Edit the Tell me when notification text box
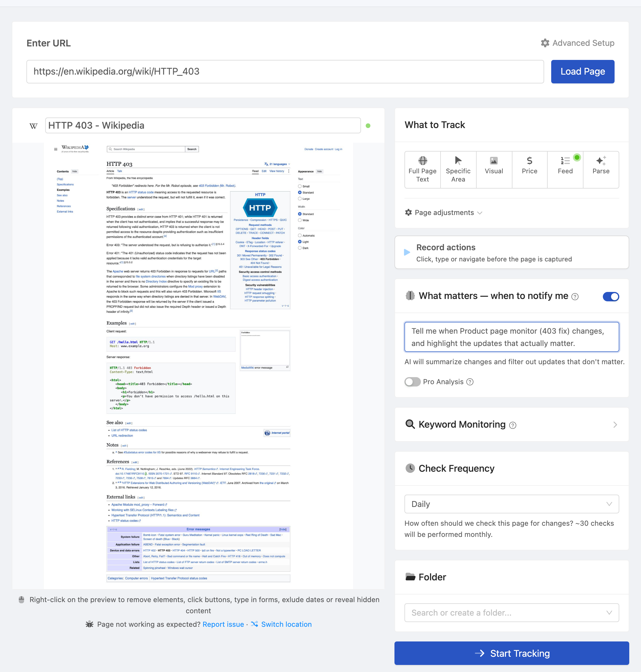 [512, 337]
